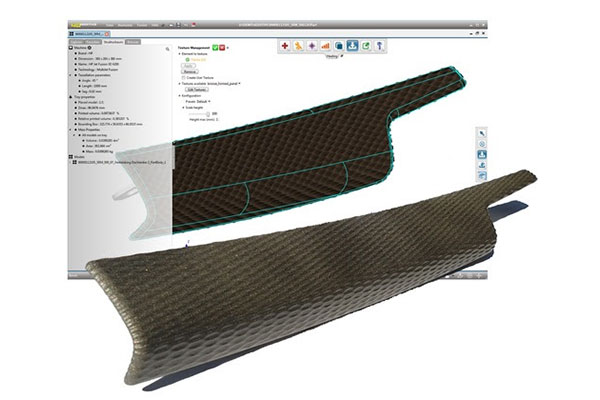This screenshot has width=600, height=400.
Task: Click the blue key-shaped toolbar icon
Action: [379, 46]
